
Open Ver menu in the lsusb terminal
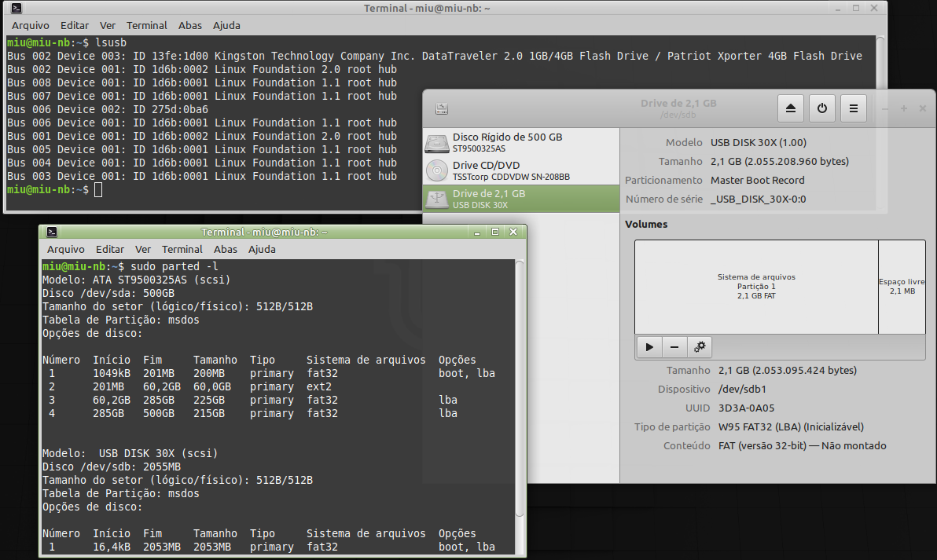[108, 26]
